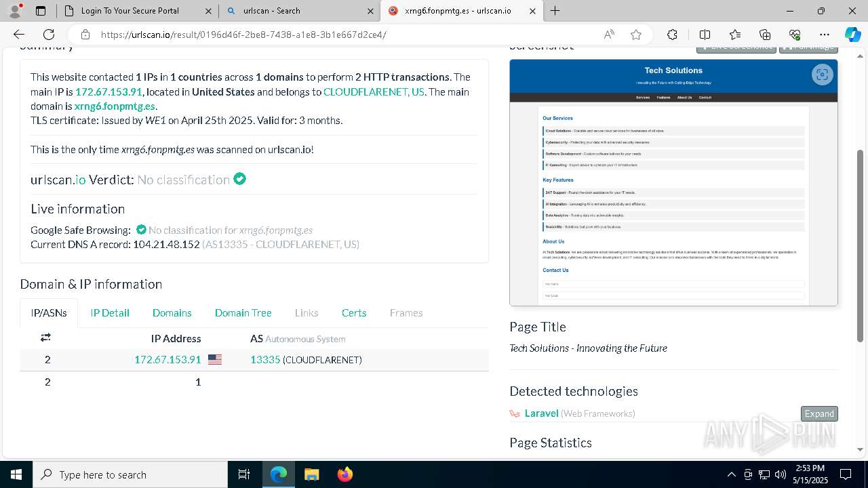Click the taskbar search box
The image size is (868, 488).
[130, 474]
